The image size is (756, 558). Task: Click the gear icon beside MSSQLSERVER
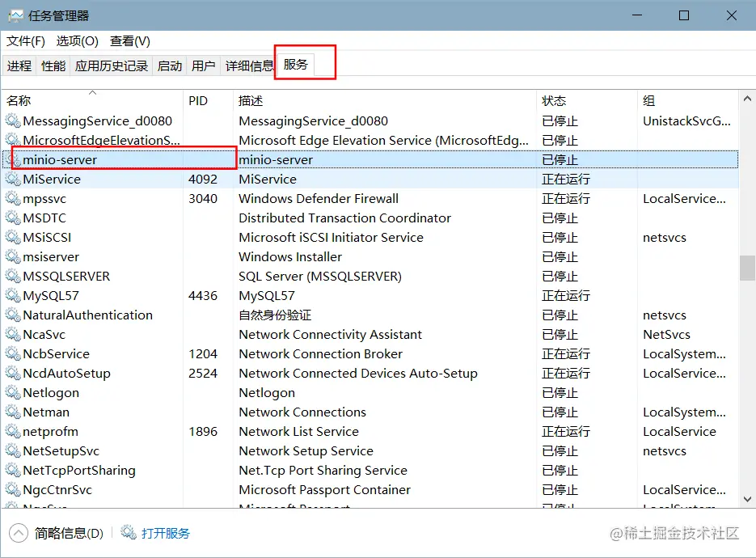click(13, 276)
